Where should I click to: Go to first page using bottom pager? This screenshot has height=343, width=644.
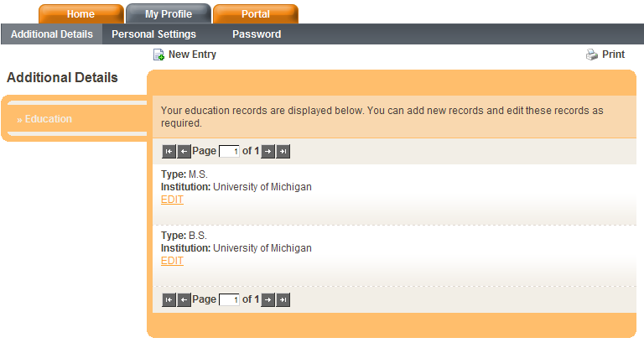pyautogui.click(x=169, y=299)
